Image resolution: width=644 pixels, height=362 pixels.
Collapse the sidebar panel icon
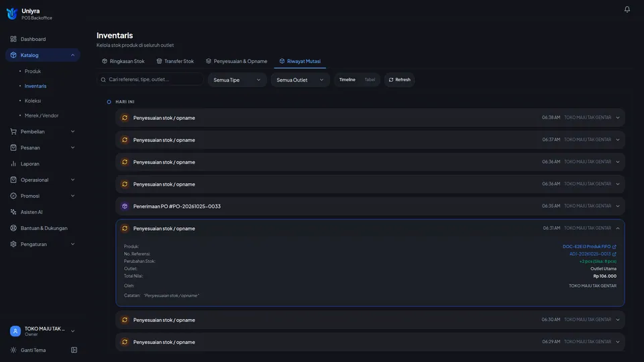pos(74,350)
